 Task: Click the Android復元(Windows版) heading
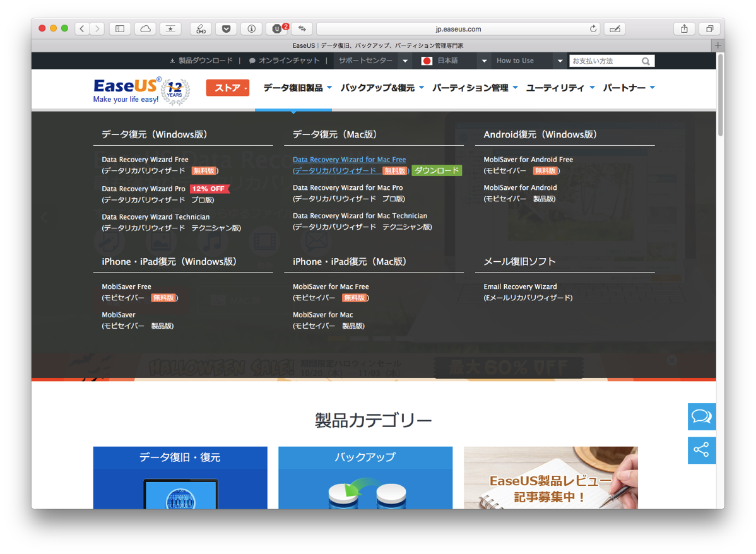click(x=540, y=134)
